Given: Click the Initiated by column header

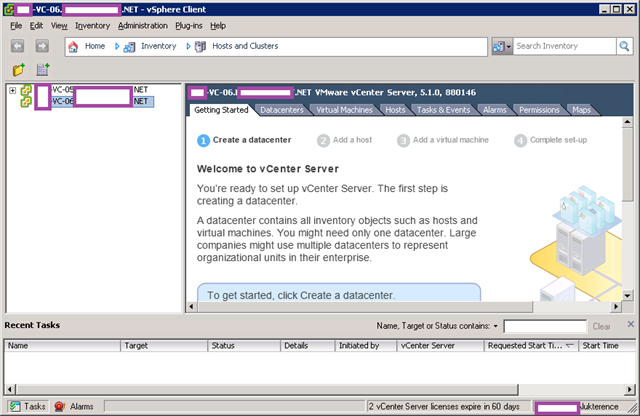Looking at the screenshot, I should 366,346.
